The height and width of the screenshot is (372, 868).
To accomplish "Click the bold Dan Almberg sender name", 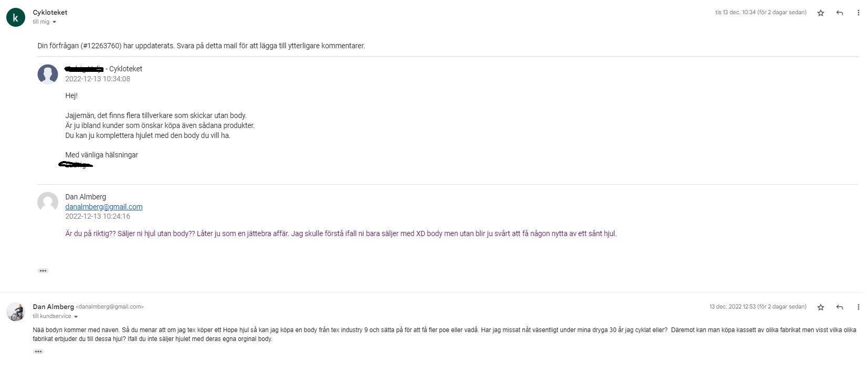I will 53,306.
